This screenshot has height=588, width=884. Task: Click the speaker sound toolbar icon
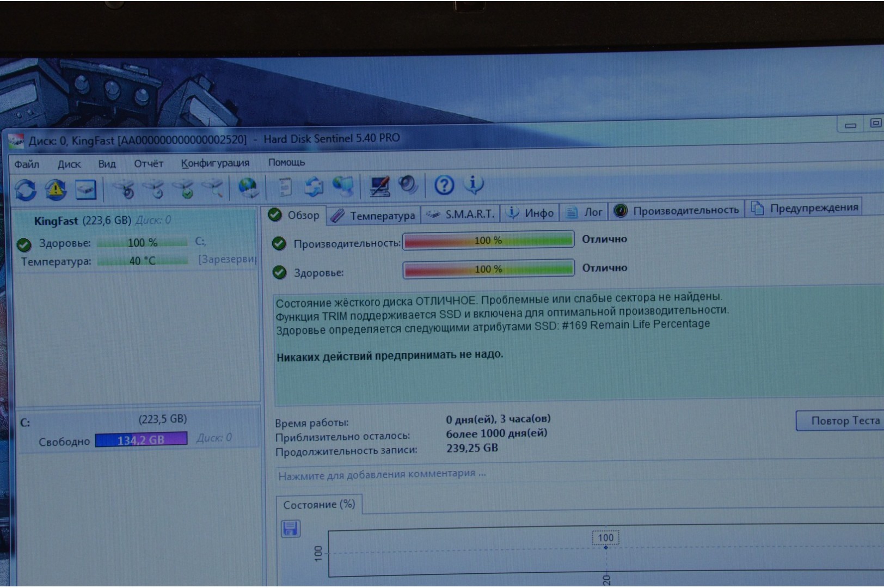tap(407, 185)
